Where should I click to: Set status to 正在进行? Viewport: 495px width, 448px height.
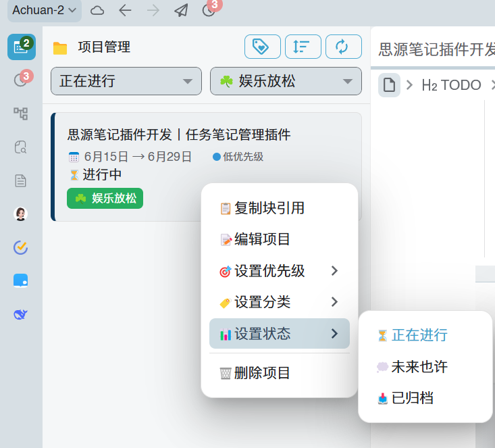[425, 335]
